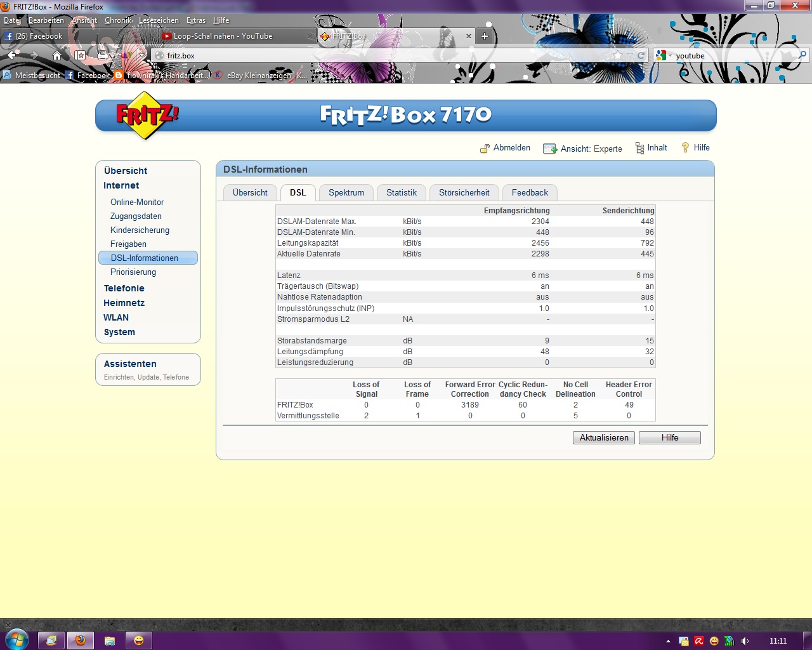
Task: Open the Bearbeiten menu
Action: (46, 20)
